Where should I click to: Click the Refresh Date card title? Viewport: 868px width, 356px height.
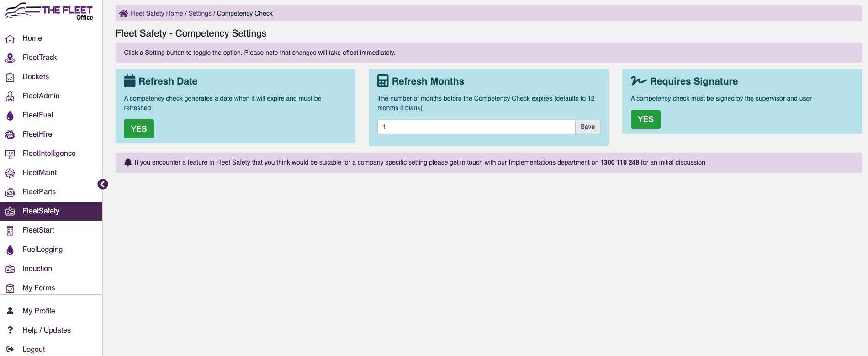click(168, 81)
